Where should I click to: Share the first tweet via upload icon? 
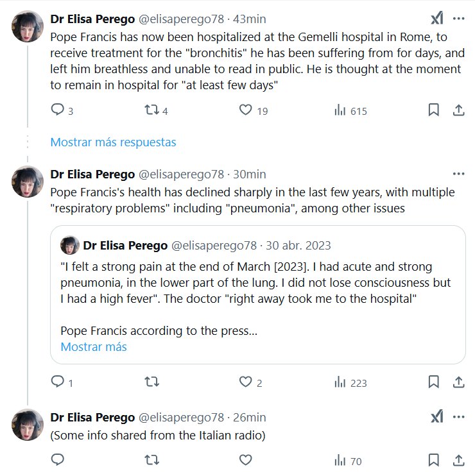(x=458, y=110)
